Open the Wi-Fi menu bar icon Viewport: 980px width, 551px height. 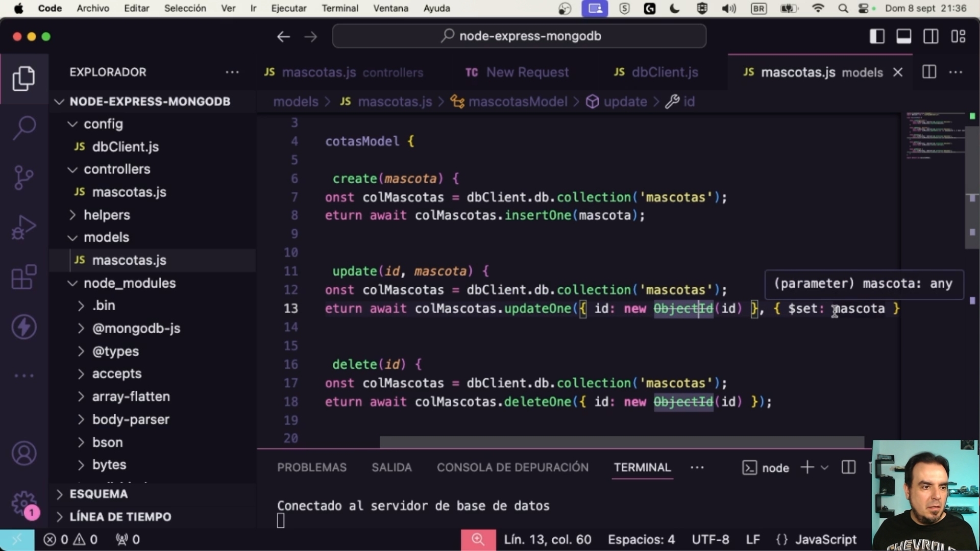[818, 8]
